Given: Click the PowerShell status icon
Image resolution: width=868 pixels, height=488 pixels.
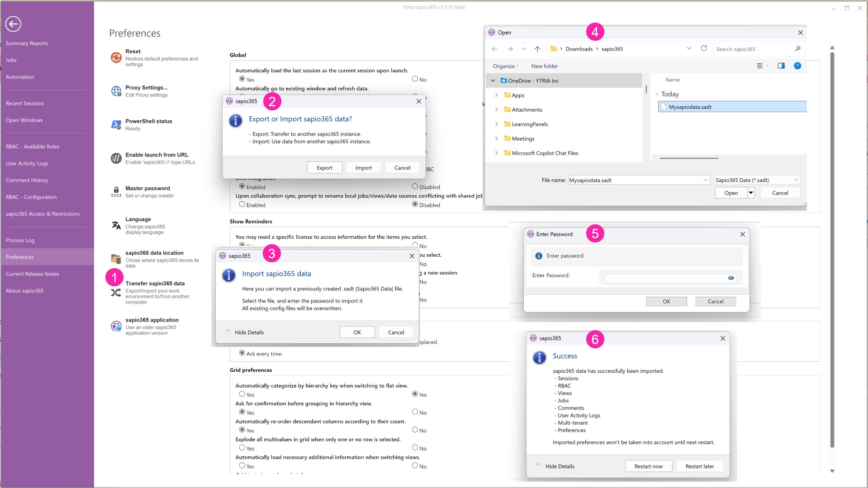Looking at the screenshot, I should 116,124.
